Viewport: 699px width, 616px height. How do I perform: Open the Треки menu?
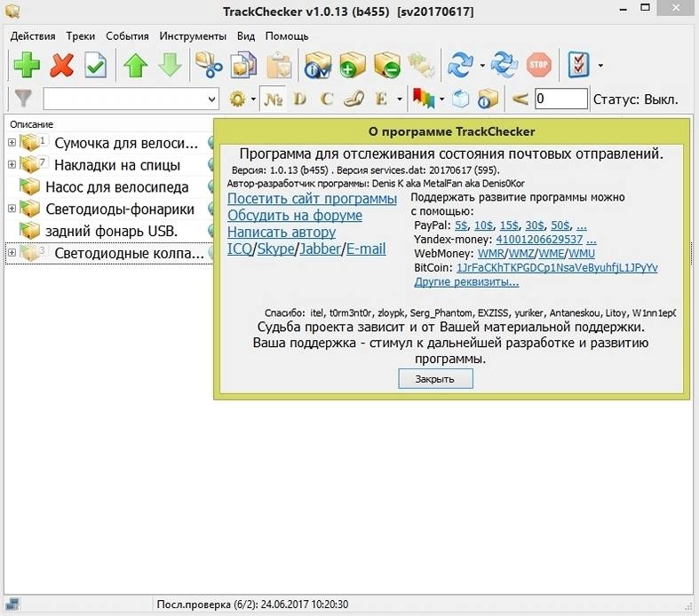tap(81, 36)
